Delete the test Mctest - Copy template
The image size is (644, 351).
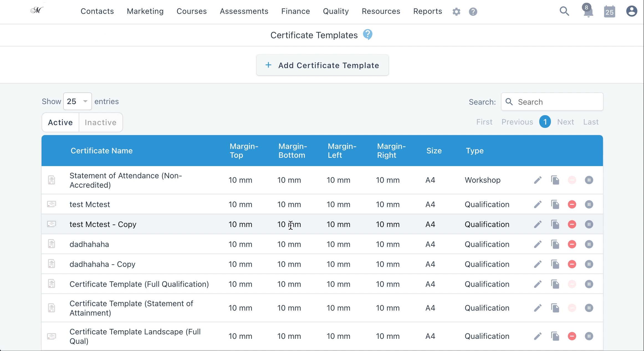pyautogui.click(x=572, y=224)
